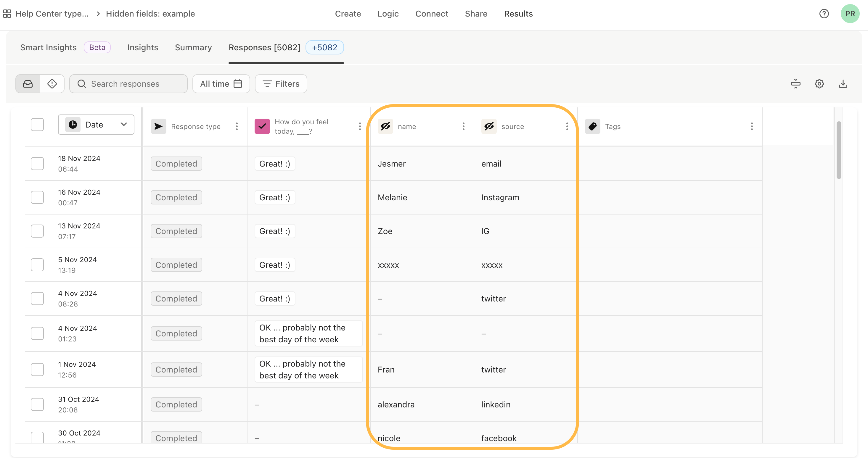
Task: Open the completed responses inbox view
Action: [28, 83]
